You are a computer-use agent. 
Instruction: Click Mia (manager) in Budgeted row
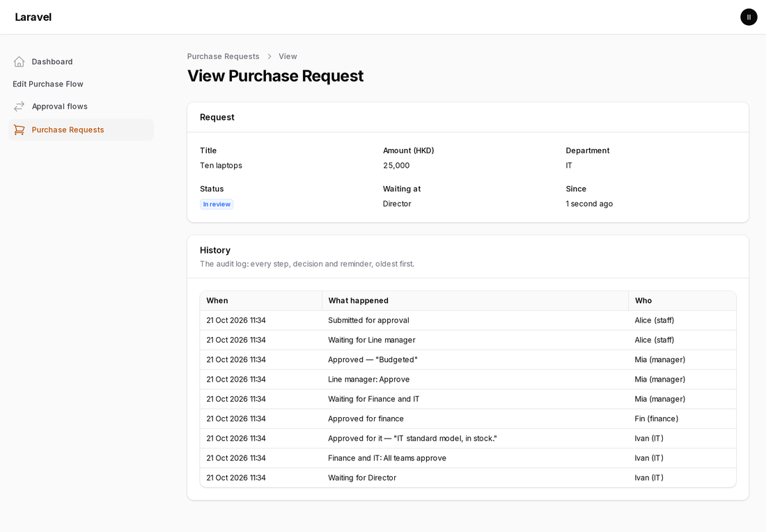659,359
